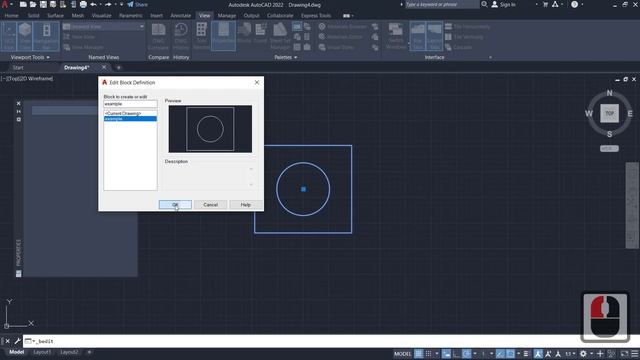This screenshot has height=360, width=640.
Task: Select highlighted 'example' block in list
Action: coord(130,118)
